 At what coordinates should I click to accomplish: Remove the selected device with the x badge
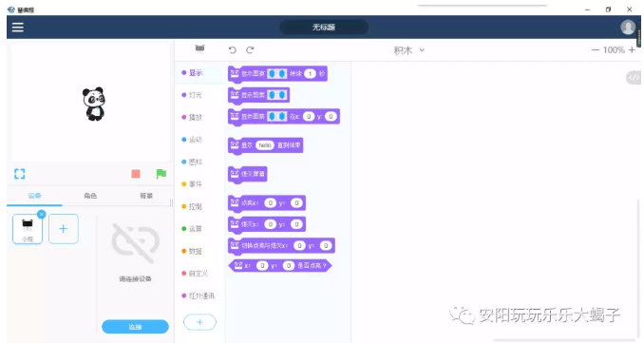click(x=41, y=214)
